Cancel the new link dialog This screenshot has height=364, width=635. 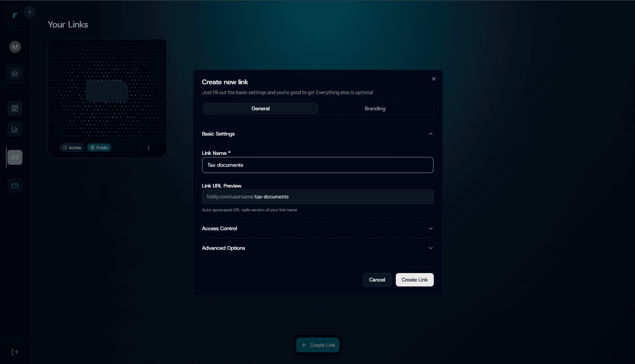click(x=377, y=280)
